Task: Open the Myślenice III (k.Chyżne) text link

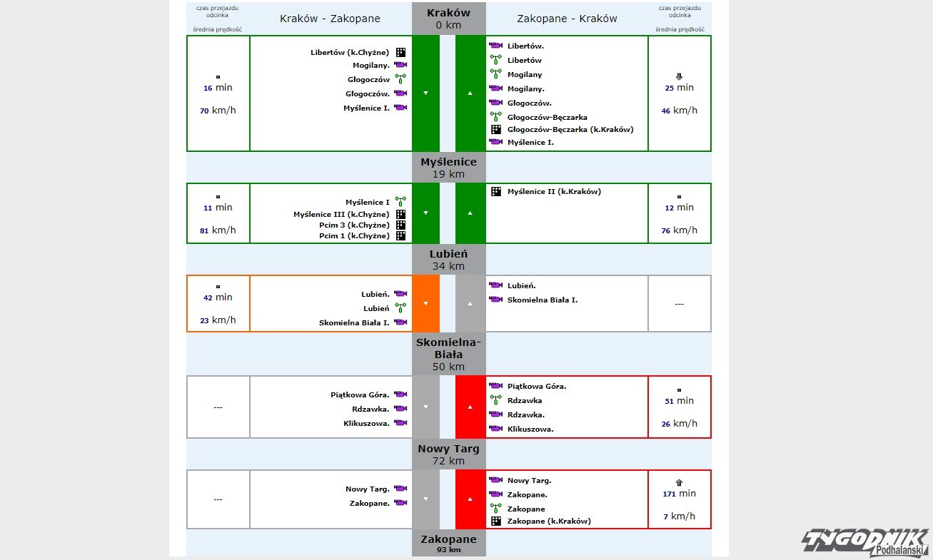Action: tap(341, 214)
